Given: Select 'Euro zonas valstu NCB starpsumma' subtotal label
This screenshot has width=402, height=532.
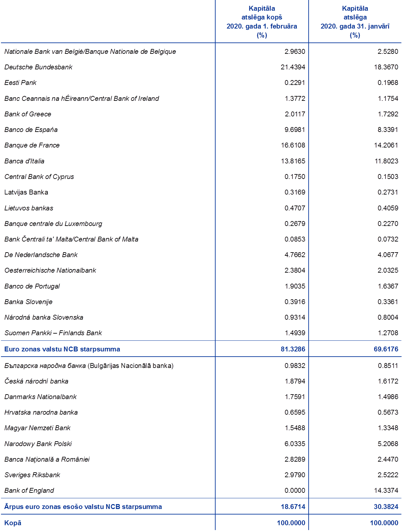Looking at the screenshot, I should (x=62, y=349).
